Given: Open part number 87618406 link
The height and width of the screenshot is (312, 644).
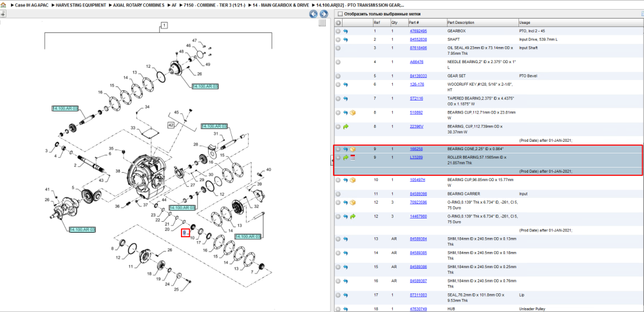Looking at the screenshot, I should [x=418, y=48].
